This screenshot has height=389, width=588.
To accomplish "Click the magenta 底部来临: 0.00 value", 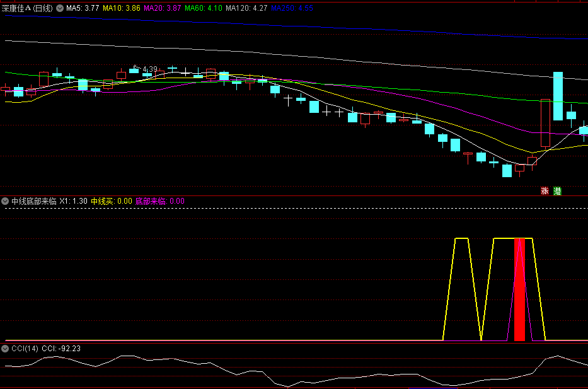I will pos(160,201).
